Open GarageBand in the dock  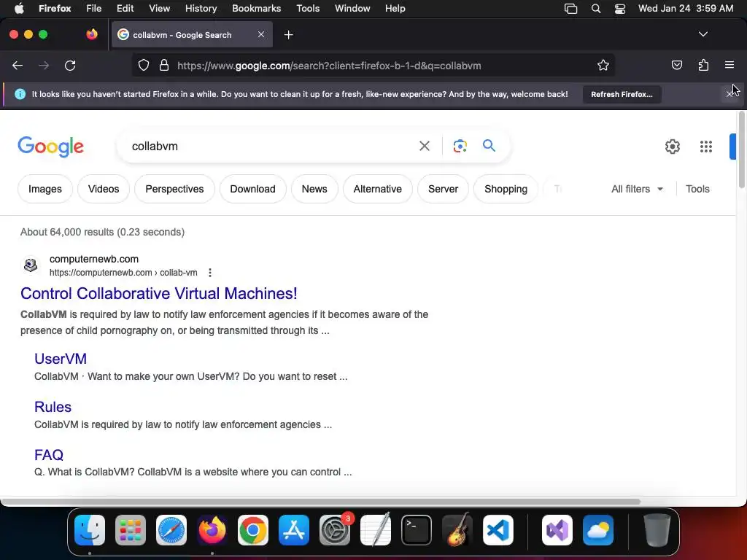tap(457, 529)
